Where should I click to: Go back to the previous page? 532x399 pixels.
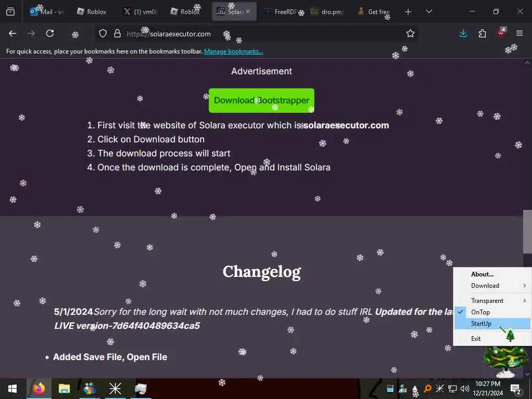pyautogui.click(x=12, y=33)
